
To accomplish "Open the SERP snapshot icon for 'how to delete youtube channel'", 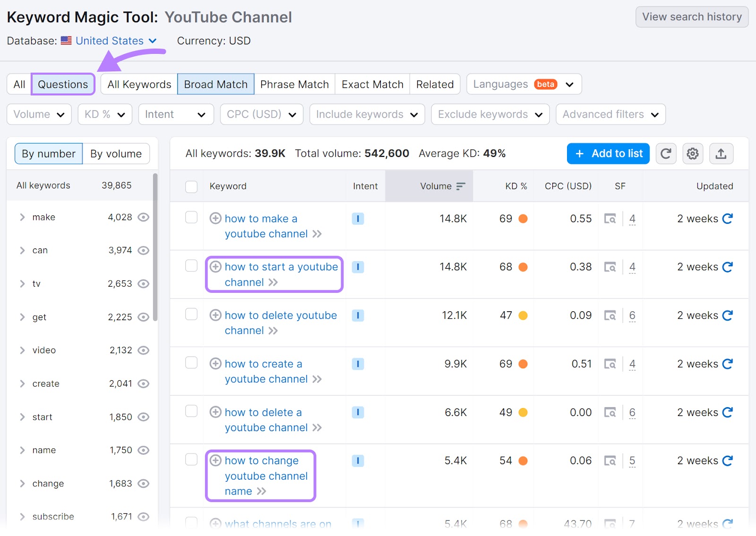I will [x=611, y=315].
